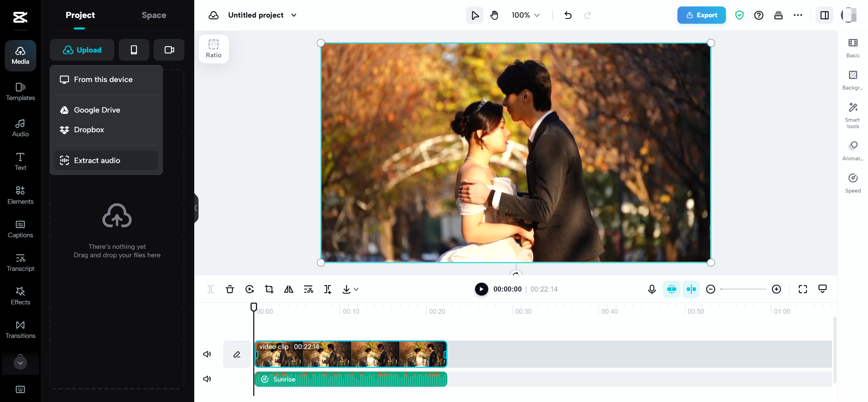Viewport: 868px width, 402px height.
Task: Select the crop tool above the timeline
Action: pos(269,289)
